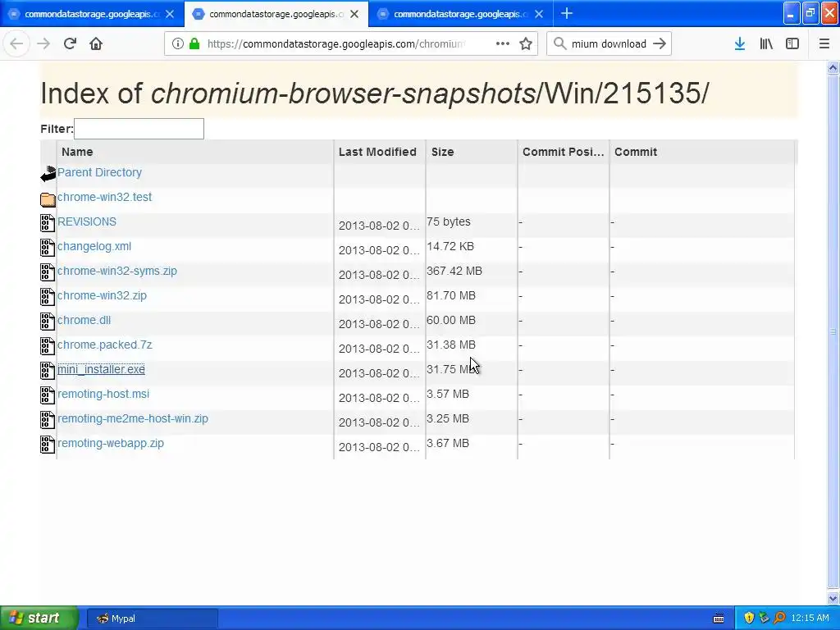Viewport: 840px width, 630px height.
Task: Click the Parent Directory back-arrow icon
Action: pyautogui.click(x=48, y=174)
